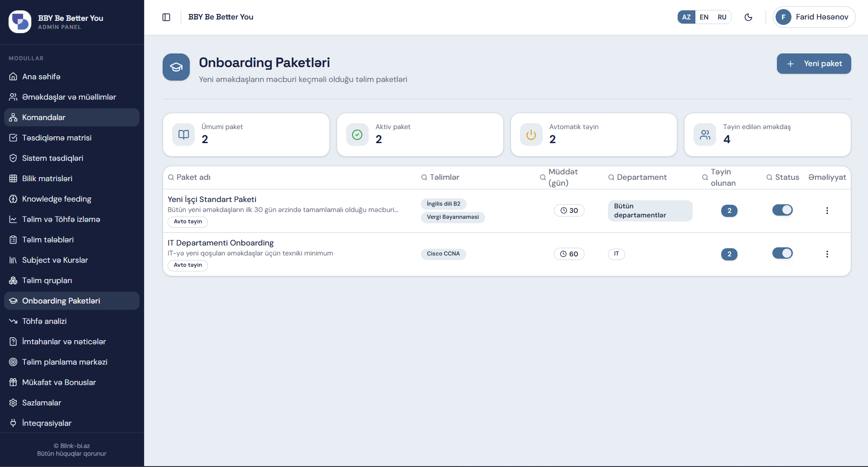
Task: Open Ana səhifə in the sidebar
Action: (72, 77)
